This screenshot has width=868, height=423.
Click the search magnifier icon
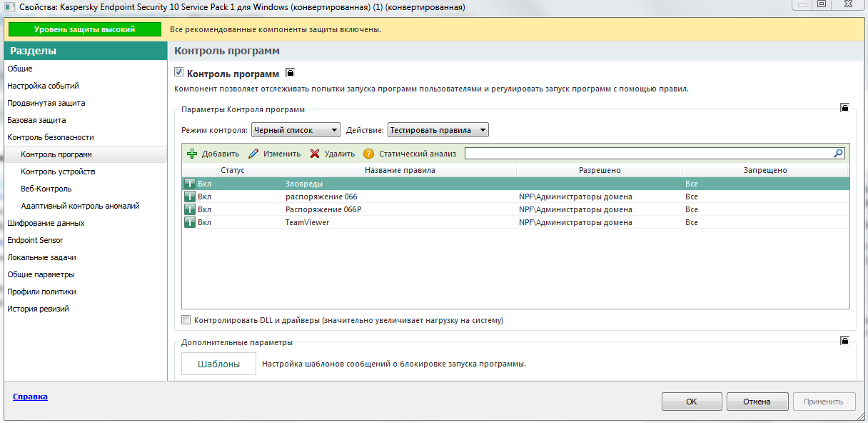point(839,153)
